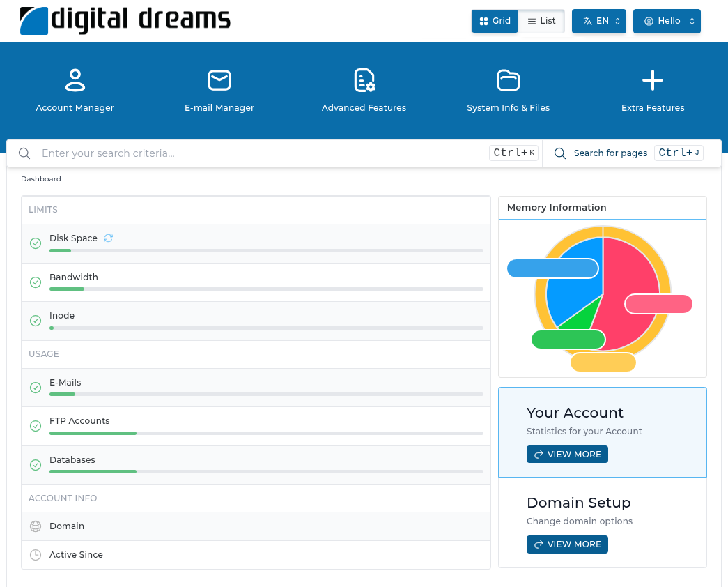This screenshot has width=728, height=587.
Task: Open the Account Manager icon
Action: tap(75, 80)
